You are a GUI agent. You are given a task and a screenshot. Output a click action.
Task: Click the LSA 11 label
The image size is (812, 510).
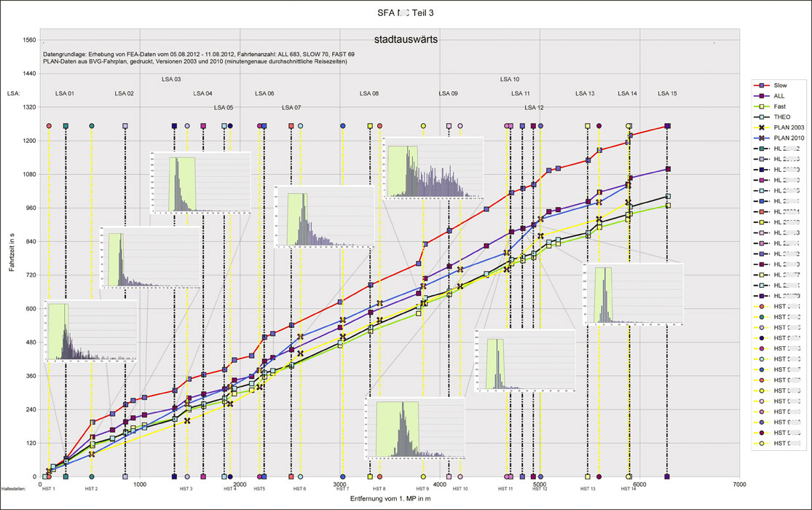click(521, 93)
